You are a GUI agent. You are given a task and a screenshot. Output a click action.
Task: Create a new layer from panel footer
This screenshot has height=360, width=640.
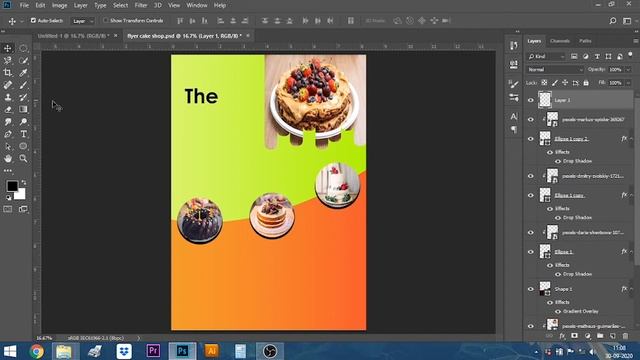[613, 336]
